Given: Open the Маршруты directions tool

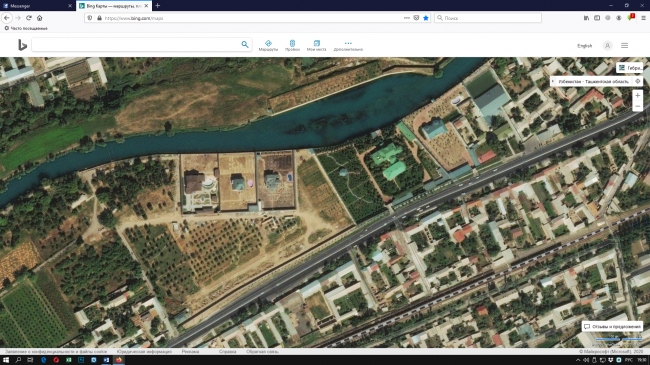Looking at the screenshot, I should tap(268, 46).
